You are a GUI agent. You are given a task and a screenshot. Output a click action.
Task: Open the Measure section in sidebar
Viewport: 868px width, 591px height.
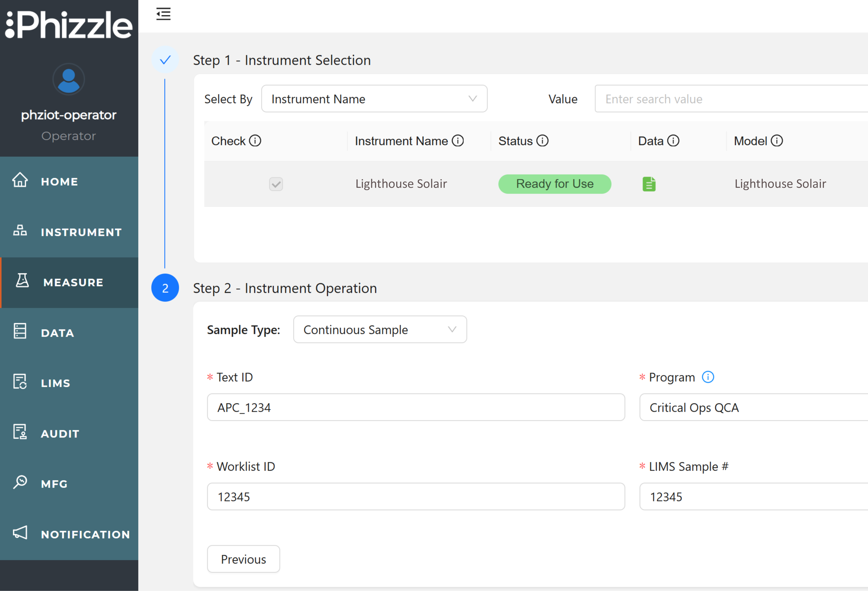pyautogui.click(x=73, y=282)
